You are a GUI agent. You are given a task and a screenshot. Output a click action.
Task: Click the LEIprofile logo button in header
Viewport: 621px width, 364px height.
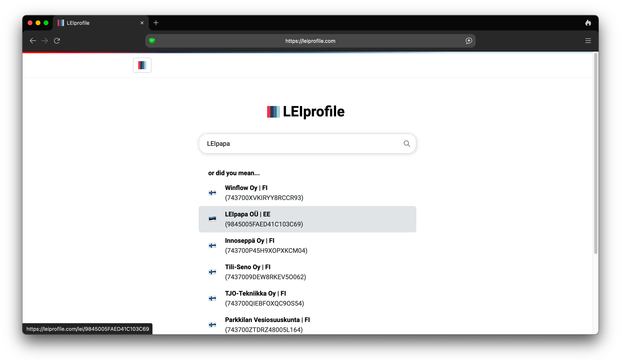(x=142, y=65)
